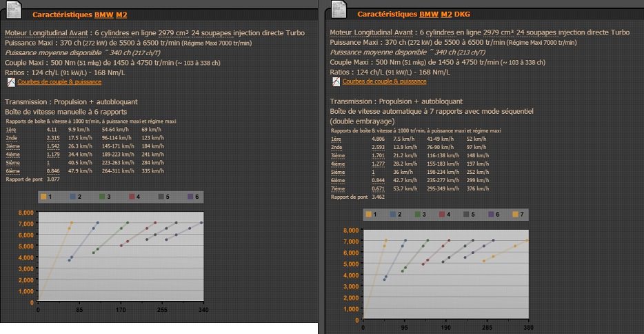Click the 264-311 km/h speed range cell

pos(118,171)
